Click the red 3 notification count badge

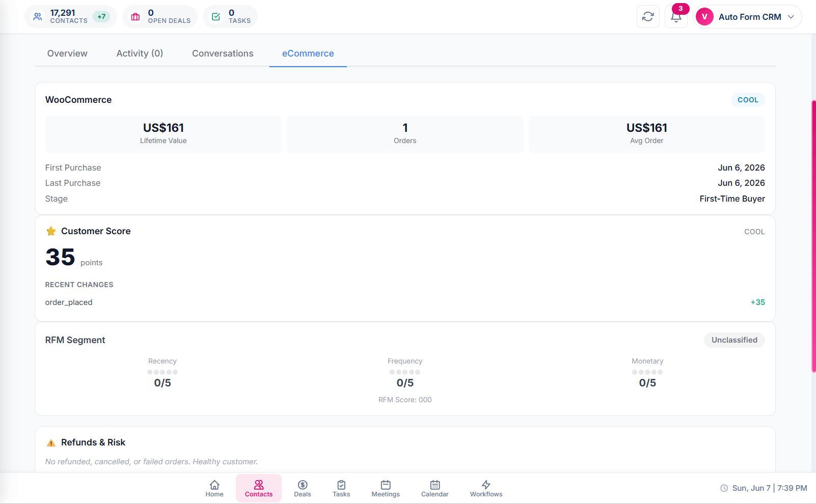[681, 9]
